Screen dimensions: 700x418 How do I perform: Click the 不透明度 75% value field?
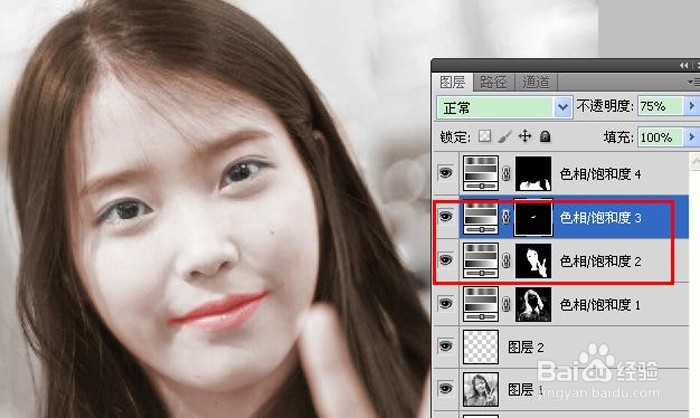[x=660, y=106]
